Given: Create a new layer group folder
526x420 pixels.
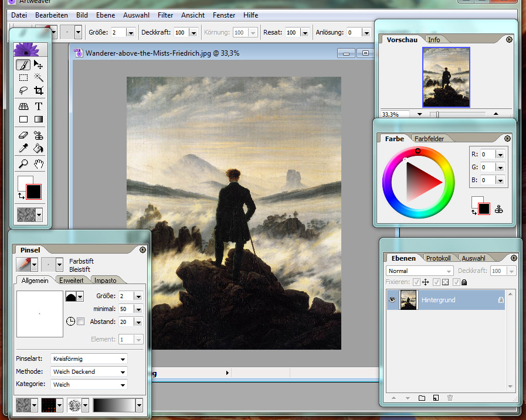Looking at the screenshot, I should (x=422, y=398).
